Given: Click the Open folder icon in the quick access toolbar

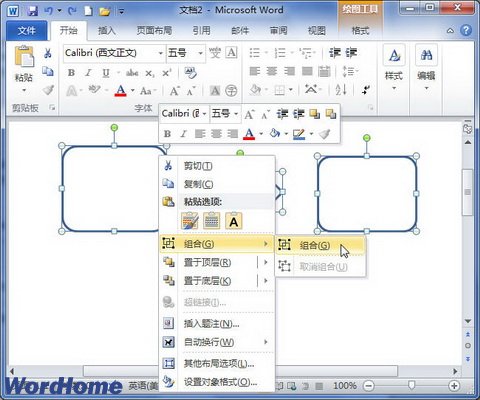Looking at the screenshot, I should 105,11.
